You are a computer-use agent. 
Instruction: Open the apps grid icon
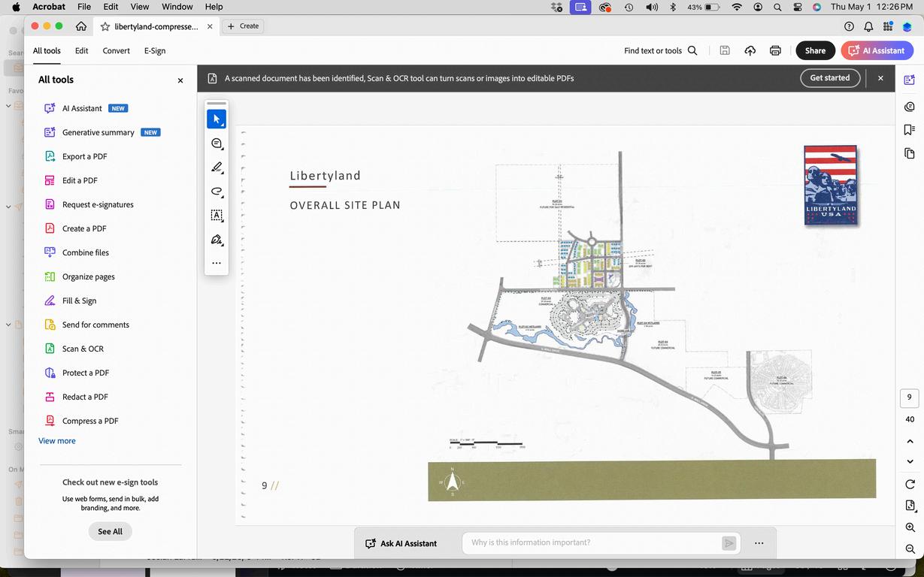888,26
